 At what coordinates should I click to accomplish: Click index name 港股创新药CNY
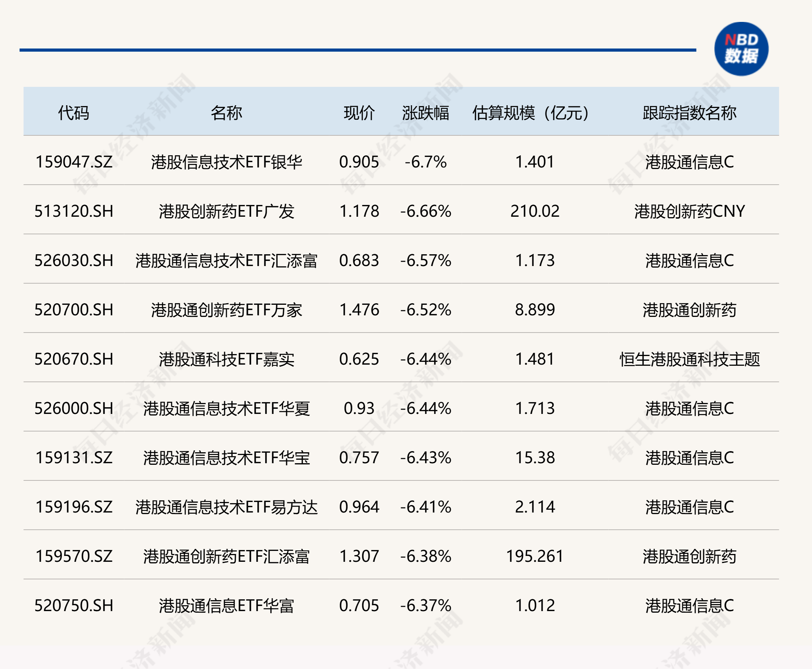click(690, 211)
